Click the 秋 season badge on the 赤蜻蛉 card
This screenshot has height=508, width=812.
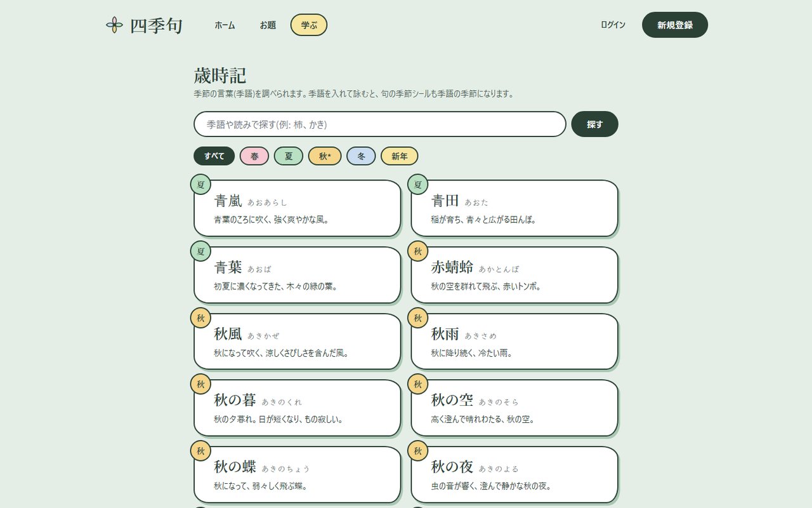coord(418,251)
